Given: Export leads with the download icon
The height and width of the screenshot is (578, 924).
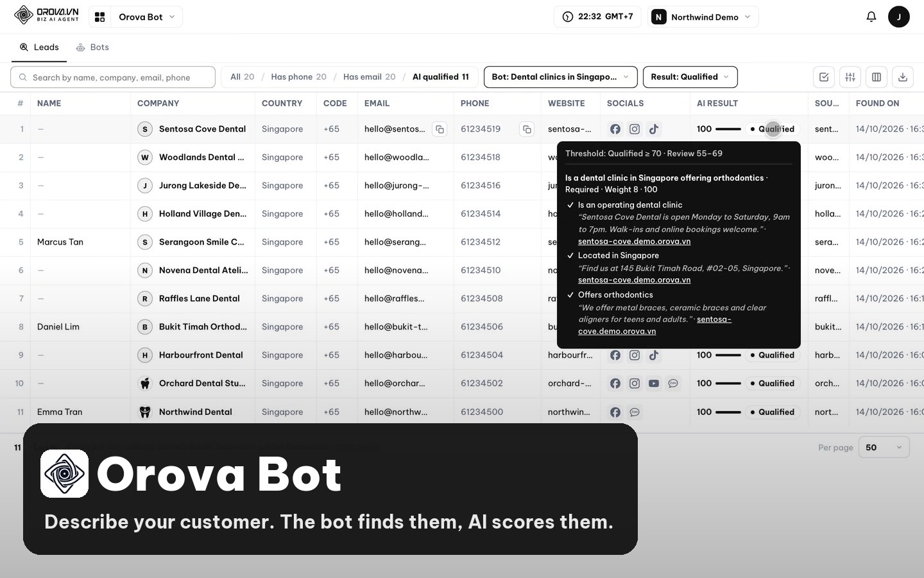Looking at the screenshot, I should 903,77.
